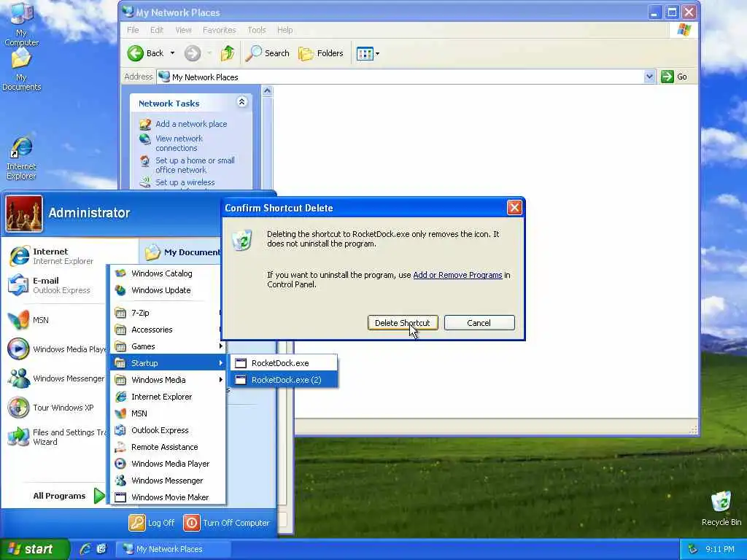747x560 pixels.
Task: Open Favorites menu in My Network Places
Action: [219, 30]
